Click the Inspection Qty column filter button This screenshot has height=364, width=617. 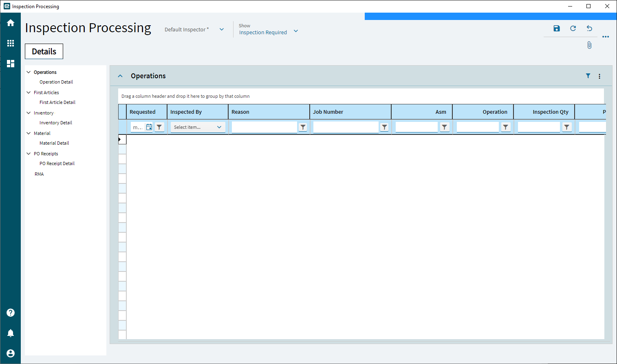(567, 127)
